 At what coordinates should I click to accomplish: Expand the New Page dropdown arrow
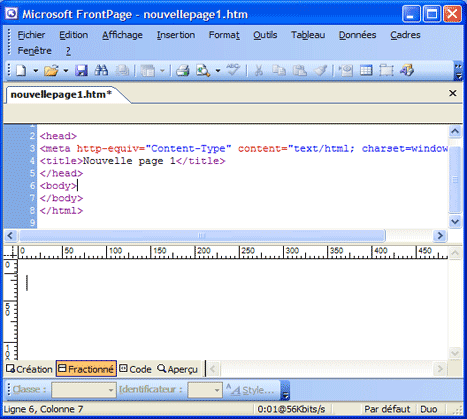(36, 71)
